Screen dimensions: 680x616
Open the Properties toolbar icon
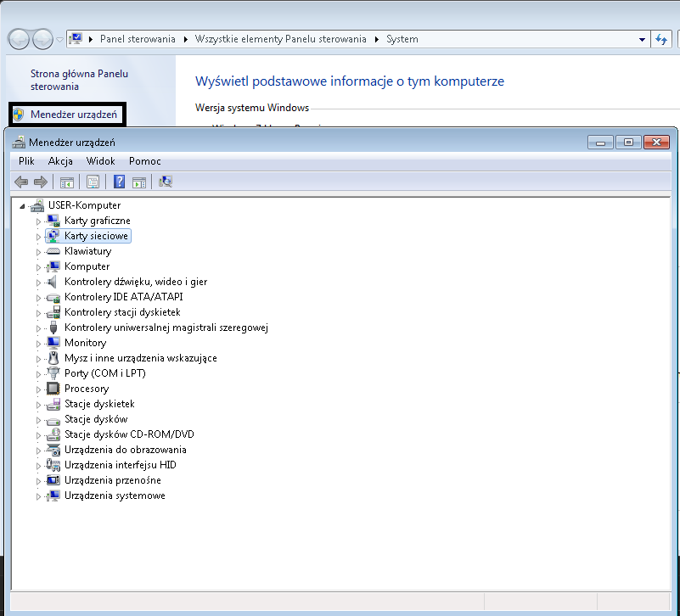click(x=93, y=182)
